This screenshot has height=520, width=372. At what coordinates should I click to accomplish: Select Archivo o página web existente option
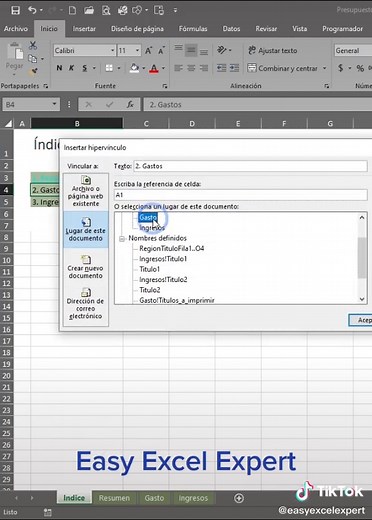pyautogui.click(x=86, y=191)
